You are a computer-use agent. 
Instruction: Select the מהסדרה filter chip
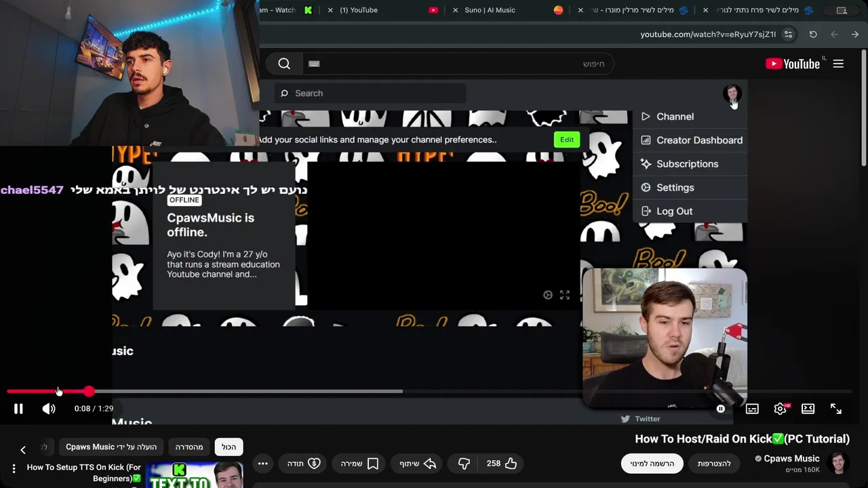(x=189, y=447)
